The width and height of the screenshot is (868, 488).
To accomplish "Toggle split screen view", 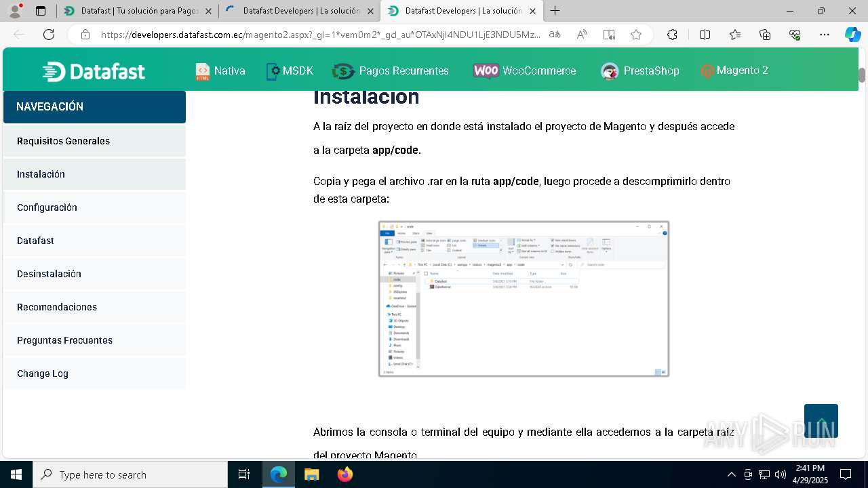I will pyautogui.click(x=705, y=35).
